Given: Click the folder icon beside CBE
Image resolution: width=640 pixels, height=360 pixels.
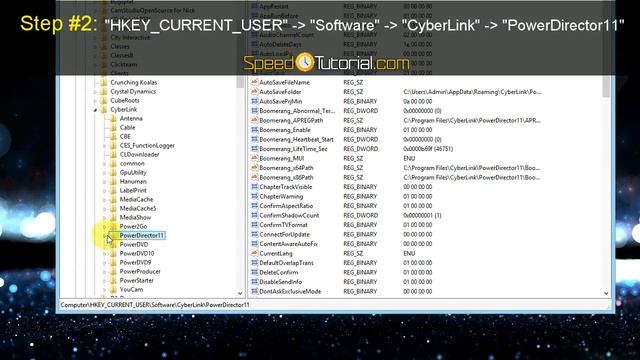Looking at the screenshot, I should coord(113,136).
